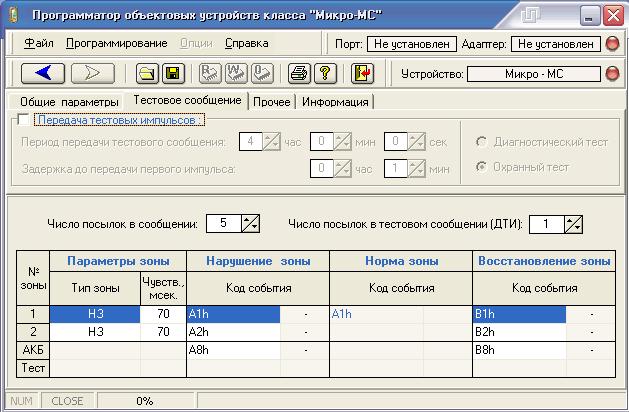Select restore code B8h for АКБ
This screenshot has height=412, width=629.
tap(519, 350)
